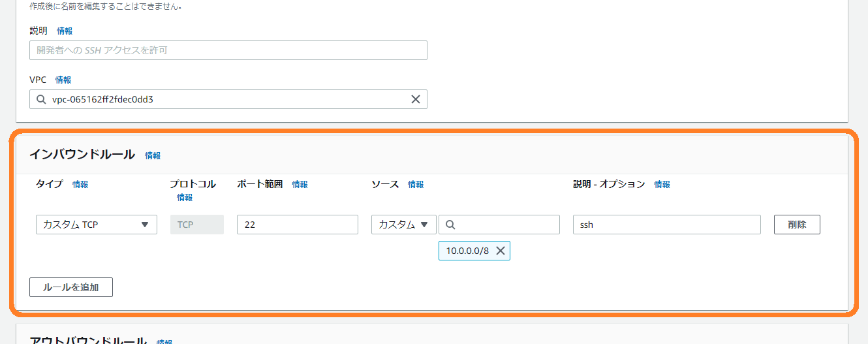
Task: Click the disabled TCP protocol field
Action: [197, 225]
